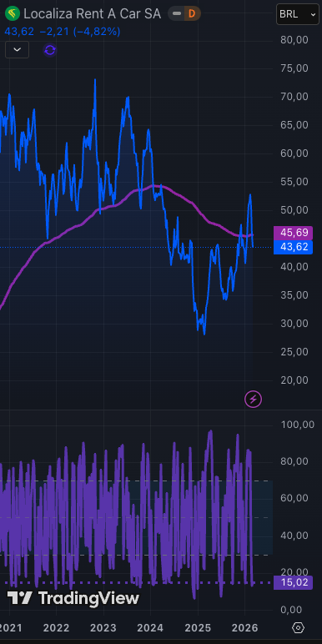Click the purple lightning bolt icon
322x644 pixels.
[x=253, y=399]
